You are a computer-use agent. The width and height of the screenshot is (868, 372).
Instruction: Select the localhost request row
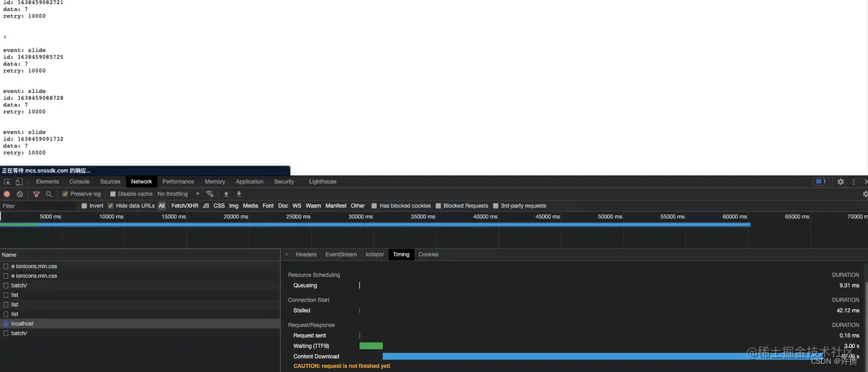(x=140, y=324)
